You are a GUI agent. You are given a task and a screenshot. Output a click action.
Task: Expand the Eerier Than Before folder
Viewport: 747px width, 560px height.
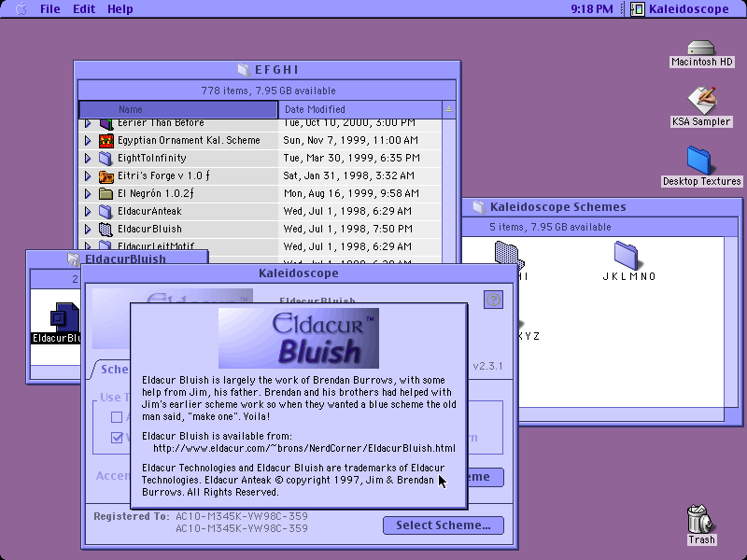click(88, 123)
